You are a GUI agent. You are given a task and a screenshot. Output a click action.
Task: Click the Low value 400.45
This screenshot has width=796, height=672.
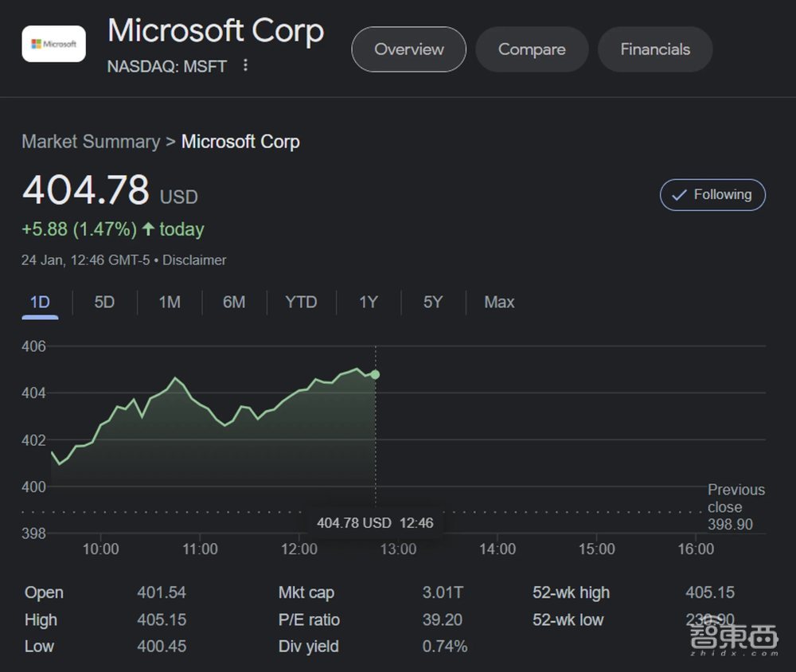(162, 646)
